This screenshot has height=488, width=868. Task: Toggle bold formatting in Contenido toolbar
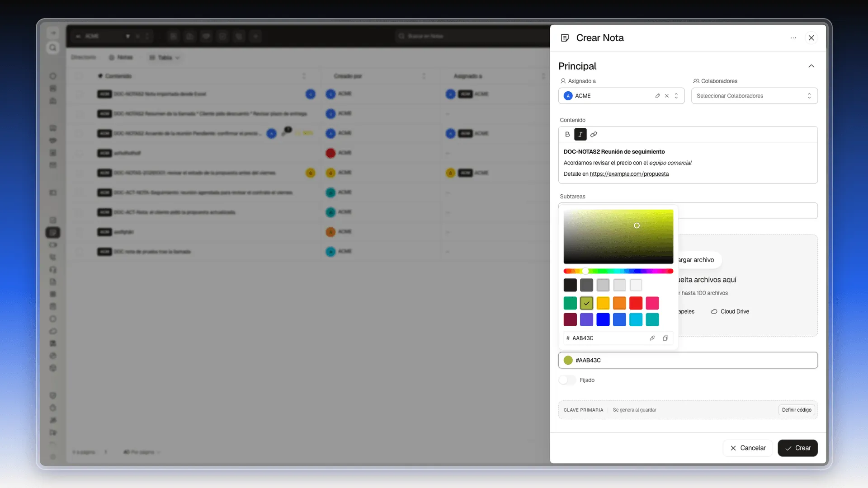pyautogui.click(x=567, y=134)
